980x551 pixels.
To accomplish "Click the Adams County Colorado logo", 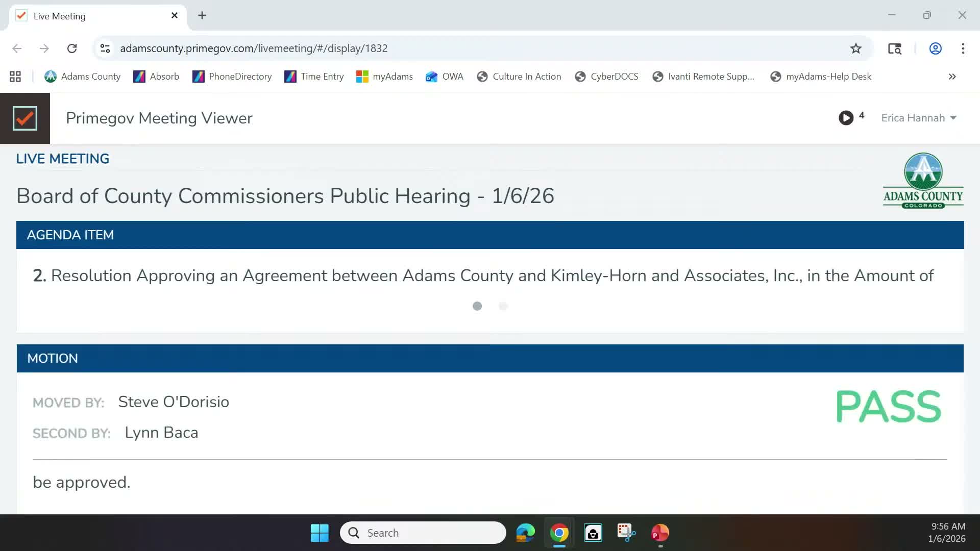I will [922, 180].
